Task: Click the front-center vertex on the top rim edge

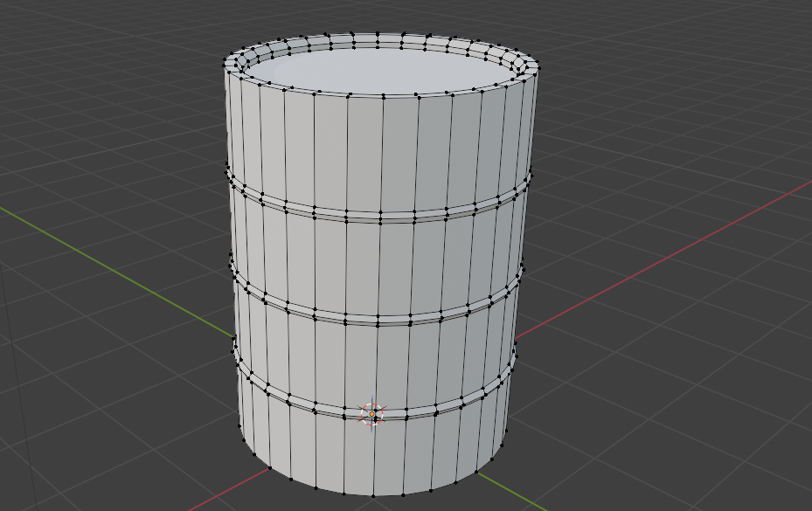Action: pos(382,96)
